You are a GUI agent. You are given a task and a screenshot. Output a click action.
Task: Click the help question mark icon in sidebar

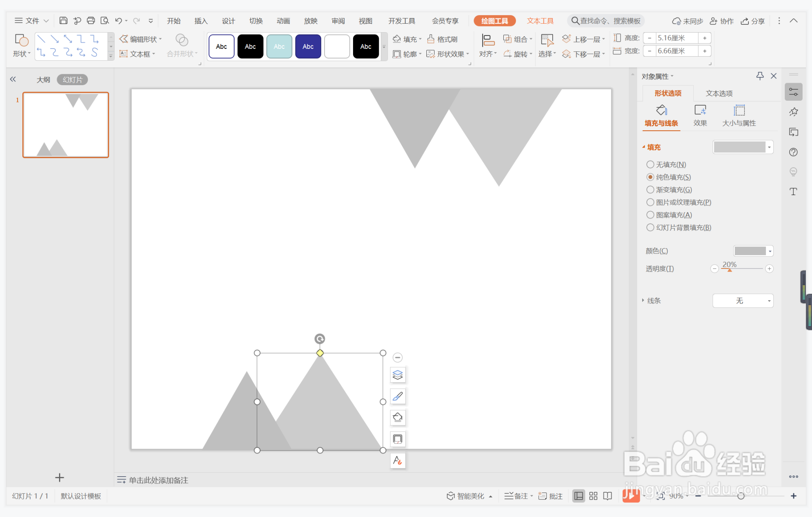coord(794,152)
